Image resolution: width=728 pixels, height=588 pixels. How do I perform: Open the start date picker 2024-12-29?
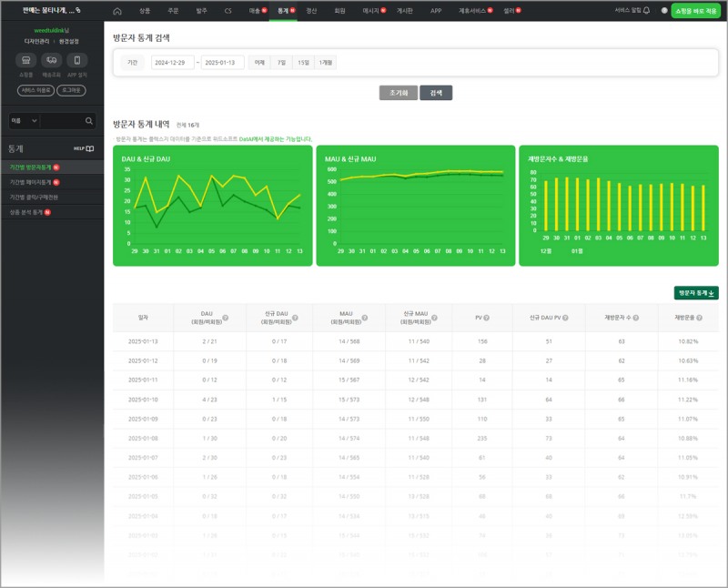coord(173,63)
